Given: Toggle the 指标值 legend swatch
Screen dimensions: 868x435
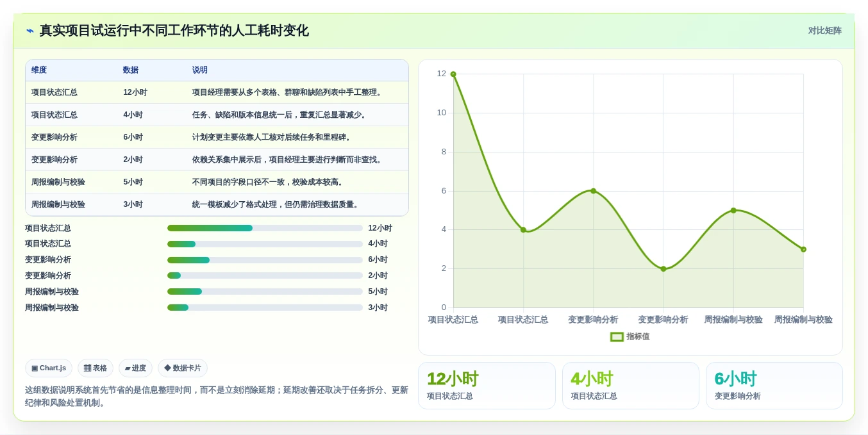Looking at the screenshot, I should coord(617,336).
